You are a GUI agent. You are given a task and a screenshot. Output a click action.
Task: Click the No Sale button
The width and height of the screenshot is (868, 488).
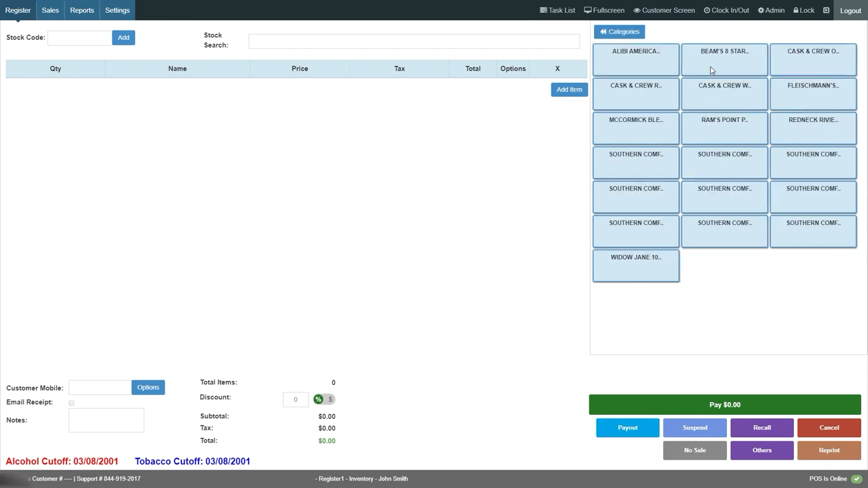click(x=695, y=450)
